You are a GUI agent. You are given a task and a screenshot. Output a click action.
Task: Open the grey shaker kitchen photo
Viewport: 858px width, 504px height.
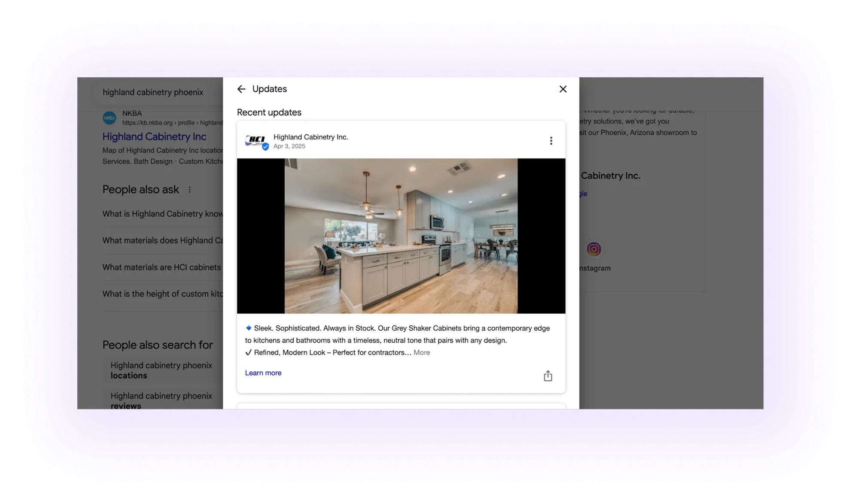pos(401,236)
